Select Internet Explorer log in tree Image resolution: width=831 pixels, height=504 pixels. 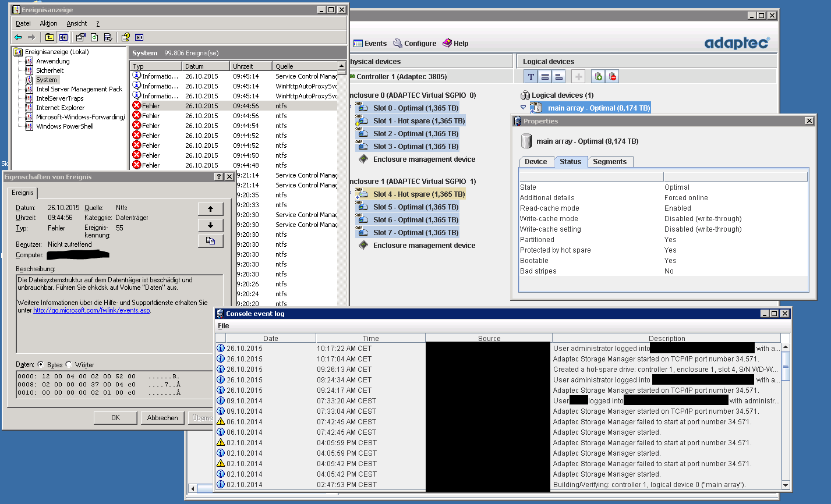click(x=60, y=108)
